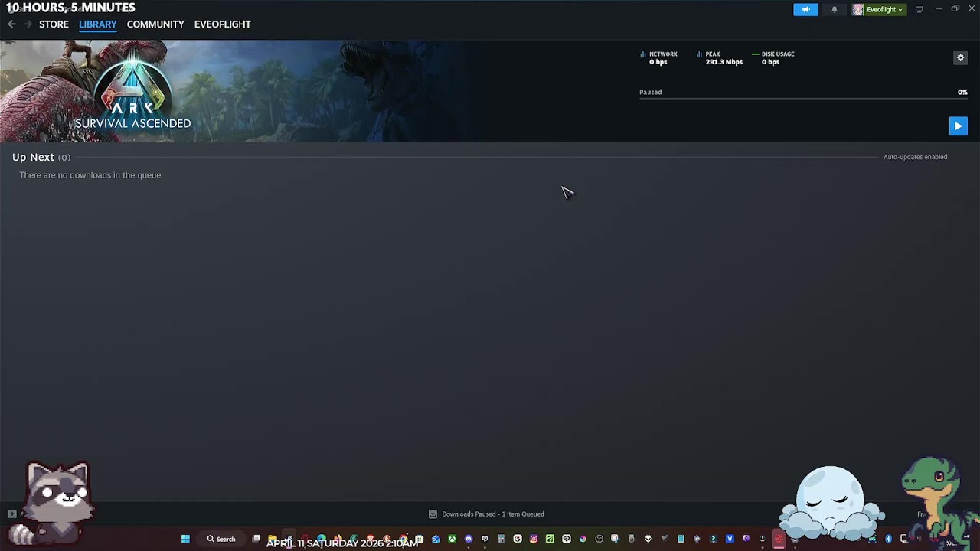Open download settings gear icon
The width and height of the screenshot is (980, 551).
tap(960, 57)
